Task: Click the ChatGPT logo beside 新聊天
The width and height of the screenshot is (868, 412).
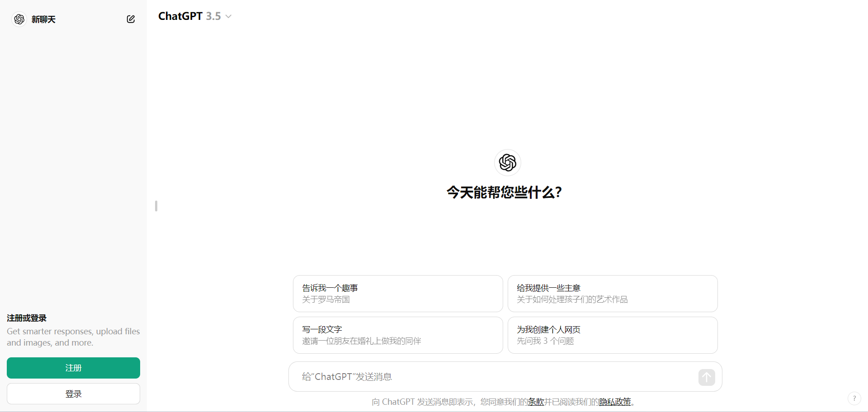Action: 19,19
